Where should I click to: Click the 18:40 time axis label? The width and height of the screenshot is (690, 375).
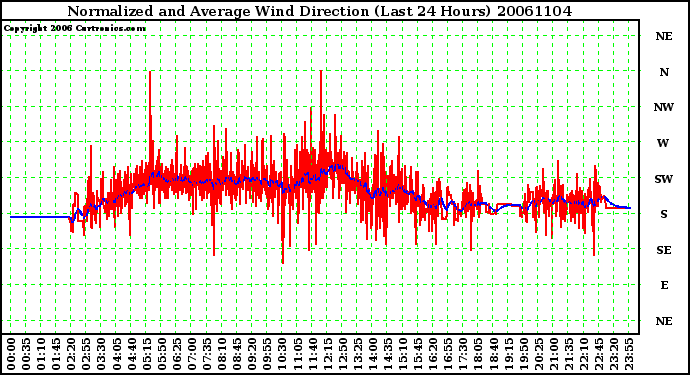pyautogui.click(x=493, y=354)
